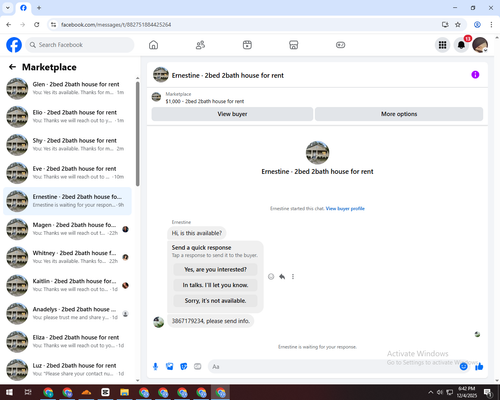Open Kaitlin's conversation
This screenshot has height=400, width=500.
(x=68, y=285)
